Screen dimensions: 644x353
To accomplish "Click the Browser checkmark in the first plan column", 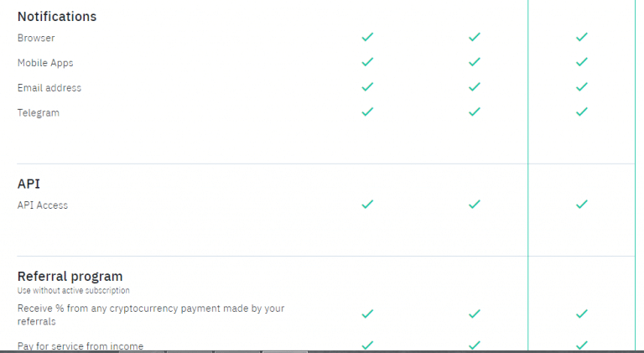I will (367, 37).
